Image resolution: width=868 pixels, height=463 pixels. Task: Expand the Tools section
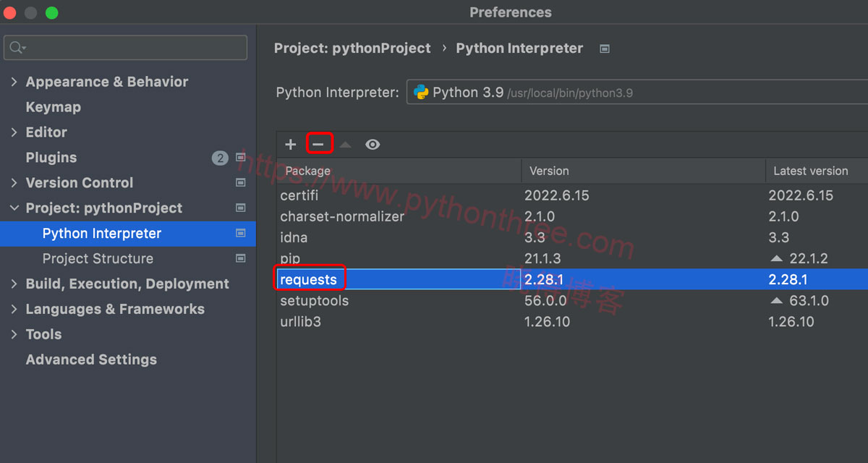click(14, 335)
